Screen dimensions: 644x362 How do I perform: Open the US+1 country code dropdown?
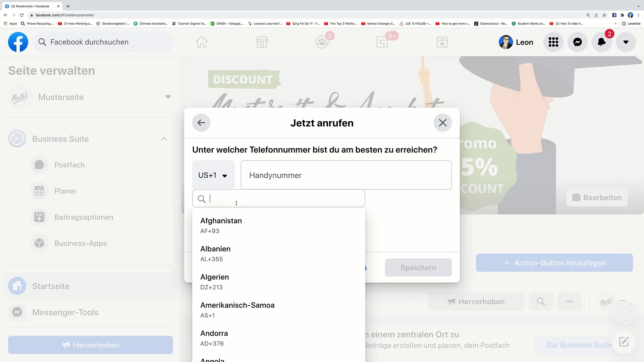[x=213, y=175]
